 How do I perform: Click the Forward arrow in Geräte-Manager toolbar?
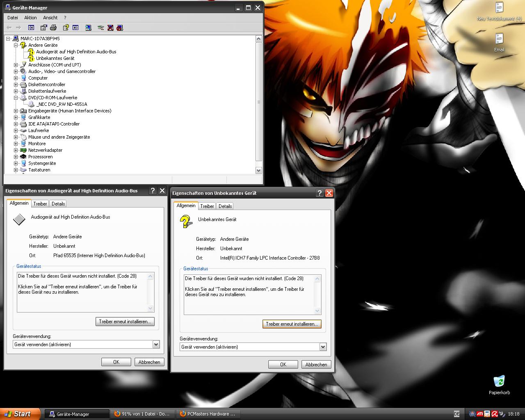point(18,27)
